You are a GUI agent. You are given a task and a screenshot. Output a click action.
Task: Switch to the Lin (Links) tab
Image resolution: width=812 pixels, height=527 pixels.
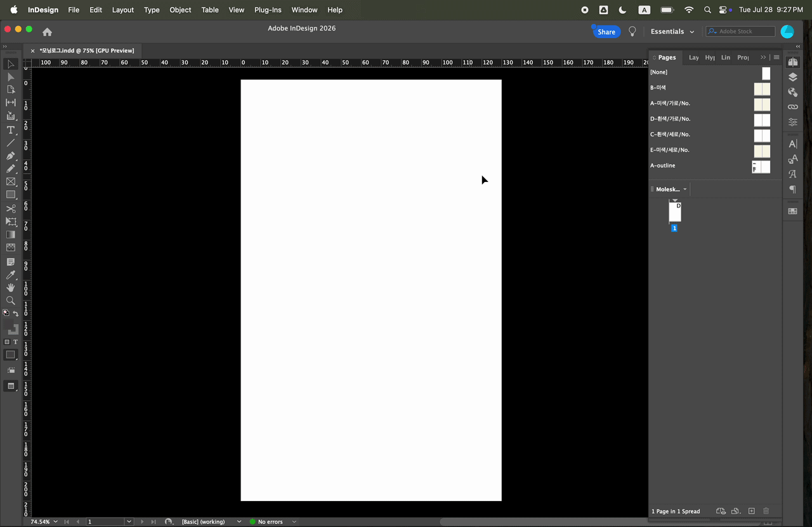click(x=726, y=57)
